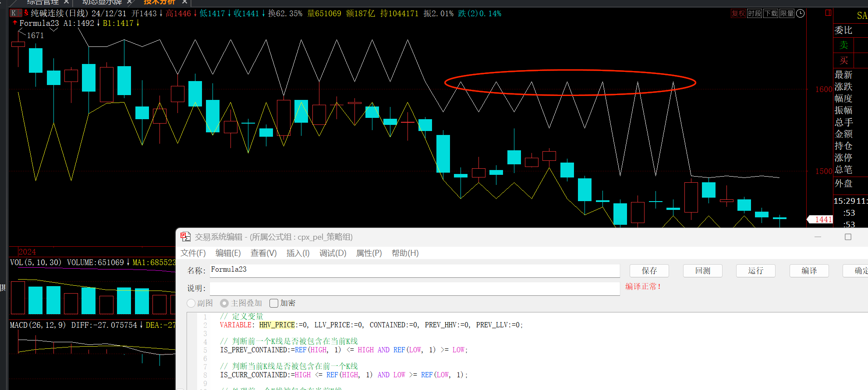Click the VOL(5,10,30) indicator label
868x390 pixels.
point(36,262)
